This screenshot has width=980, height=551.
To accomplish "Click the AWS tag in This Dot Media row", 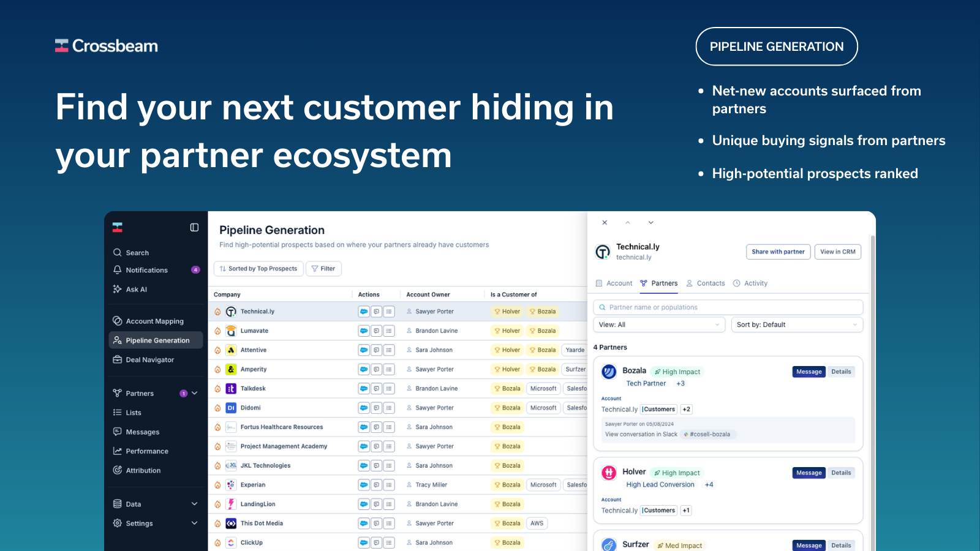I will tap(537, 523).
